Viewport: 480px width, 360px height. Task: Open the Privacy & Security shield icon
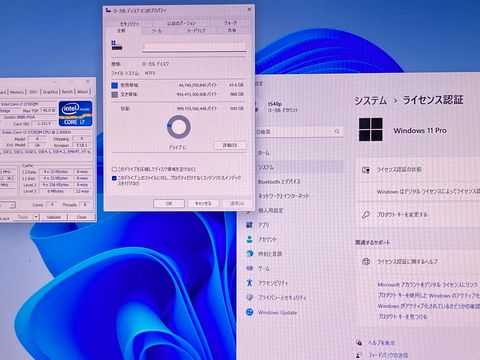(249, 297)
